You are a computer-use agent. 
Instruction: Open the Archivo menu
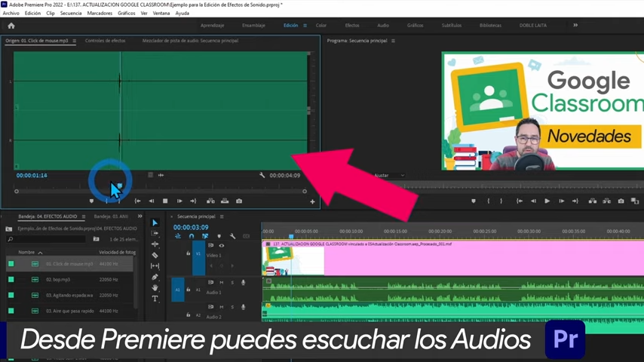[11, 13]
